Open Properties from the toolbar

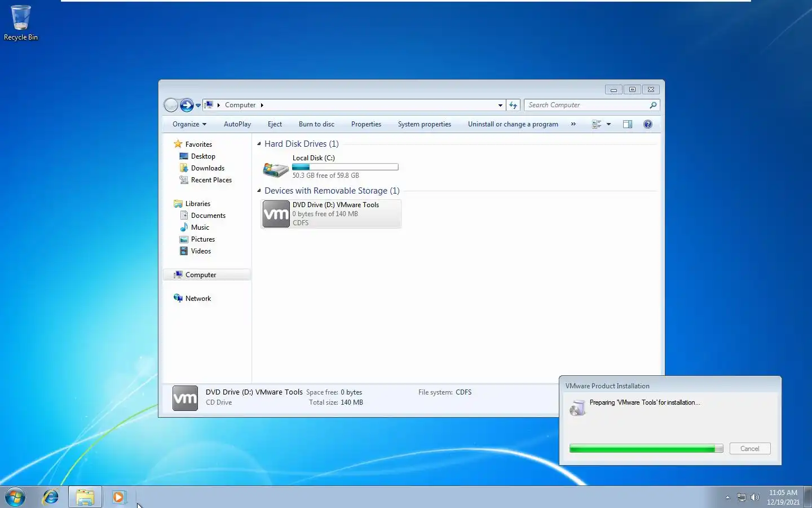tap(366, 124)
